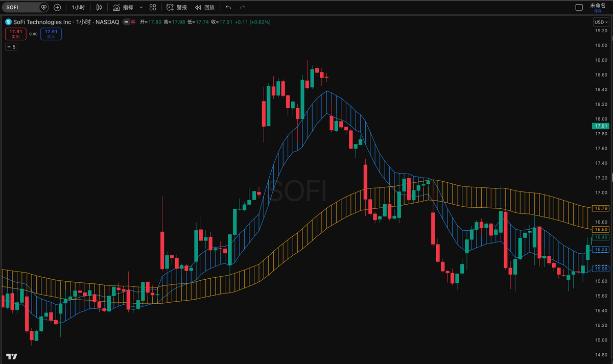Open the 指标 indicators dialog
The width and height of the screenshot is (613, 364).
[123, 8]
